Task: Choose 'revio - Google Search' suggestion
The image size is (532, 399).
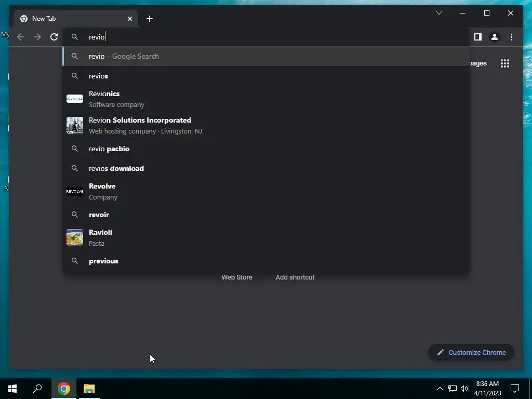Action: click(267, 56)
